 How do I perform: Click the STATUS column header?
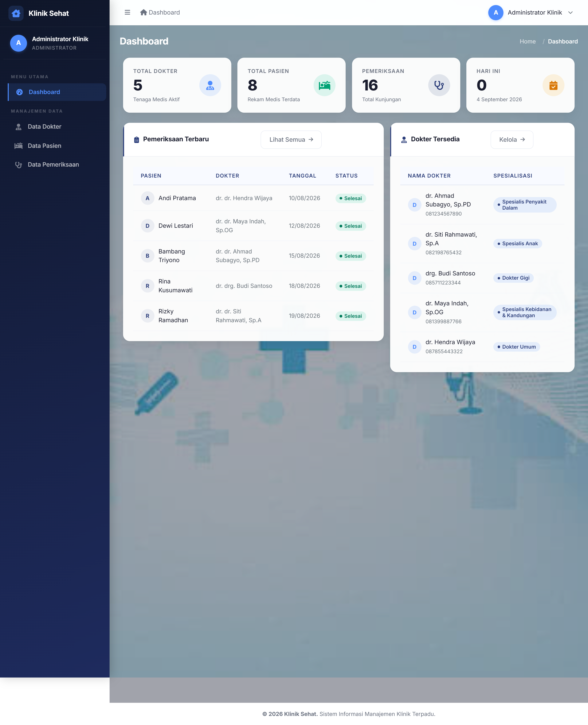click(x=346, y=176)
